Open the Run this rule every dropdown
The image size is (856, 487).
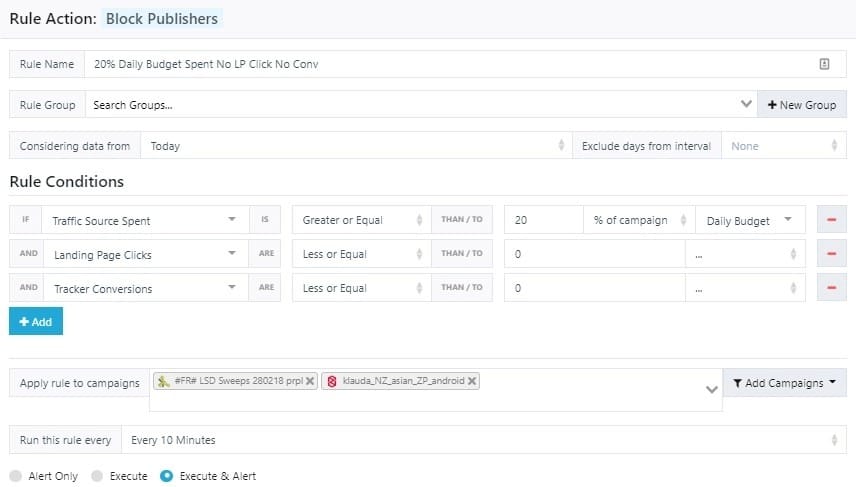(x=484, y=440)
